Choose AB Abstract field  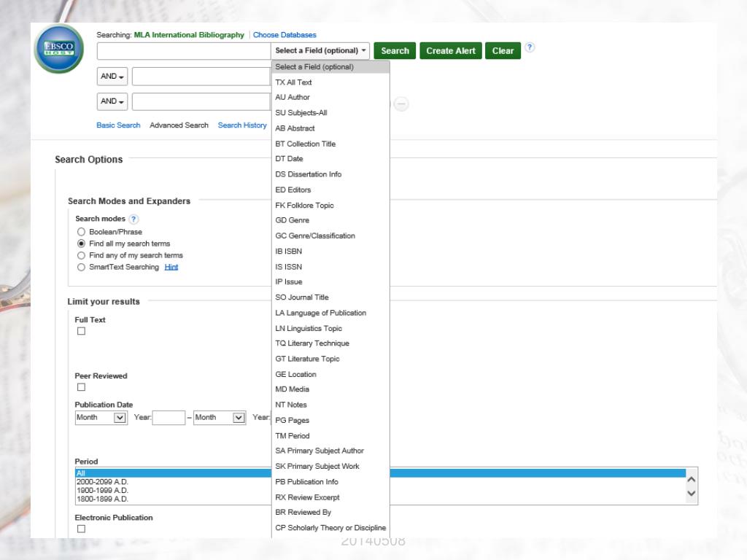(330, 128)
